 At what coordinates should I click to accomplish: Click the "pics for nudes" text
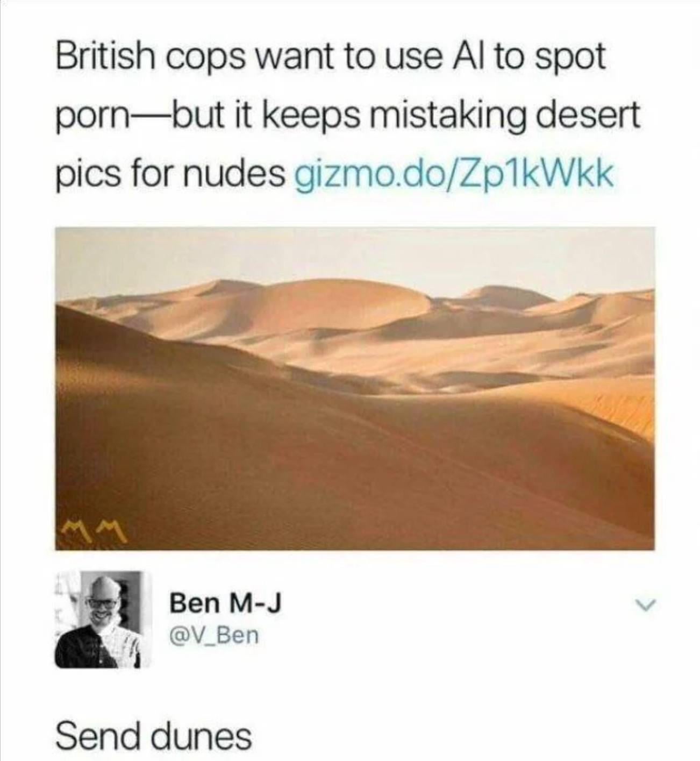point(170,175)
